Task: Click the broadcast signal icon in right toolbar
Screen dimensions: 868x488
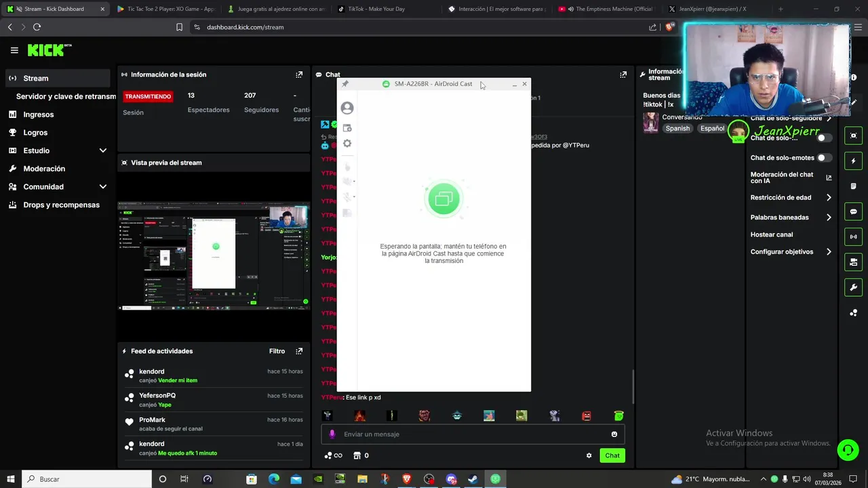Action: [x=853, y=237]
